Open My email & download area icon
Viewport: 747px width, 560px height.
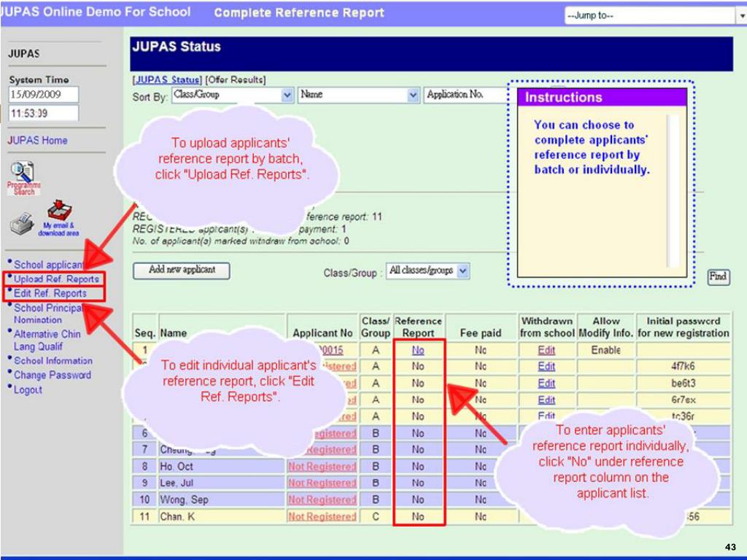click(59, 218)
